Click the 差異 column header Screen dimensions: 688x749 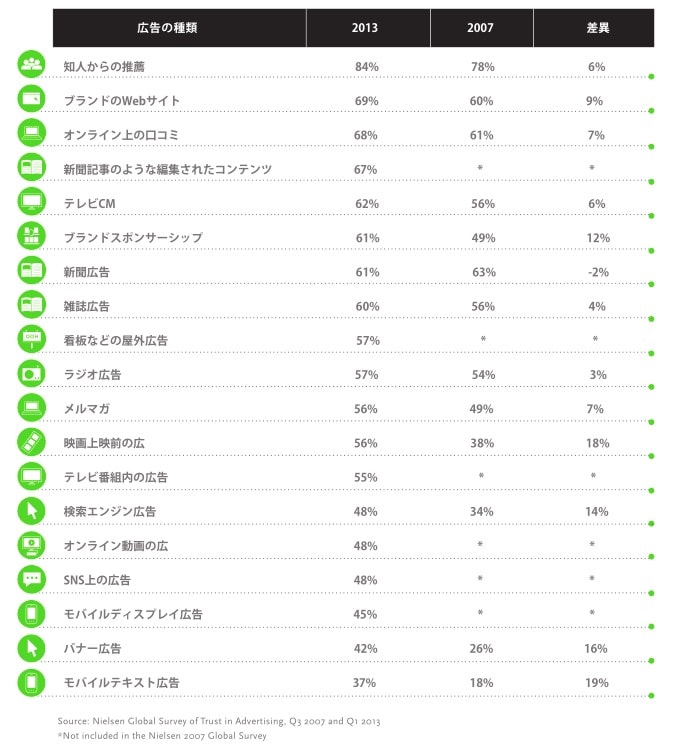pyautogui.click(x=594, y=28)
